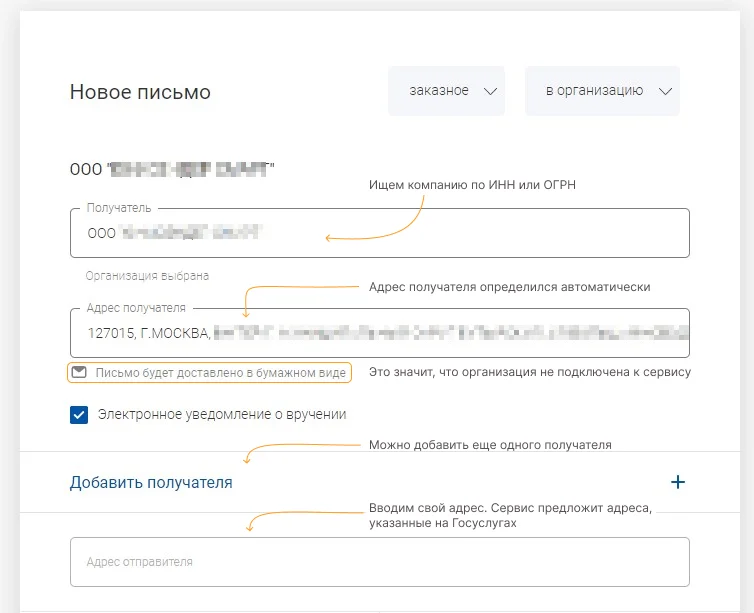The height and width of the screenshot is (613, 754).
Task: Expand the "в организацию" recipient type dropdown
Action: coord(602,91)
